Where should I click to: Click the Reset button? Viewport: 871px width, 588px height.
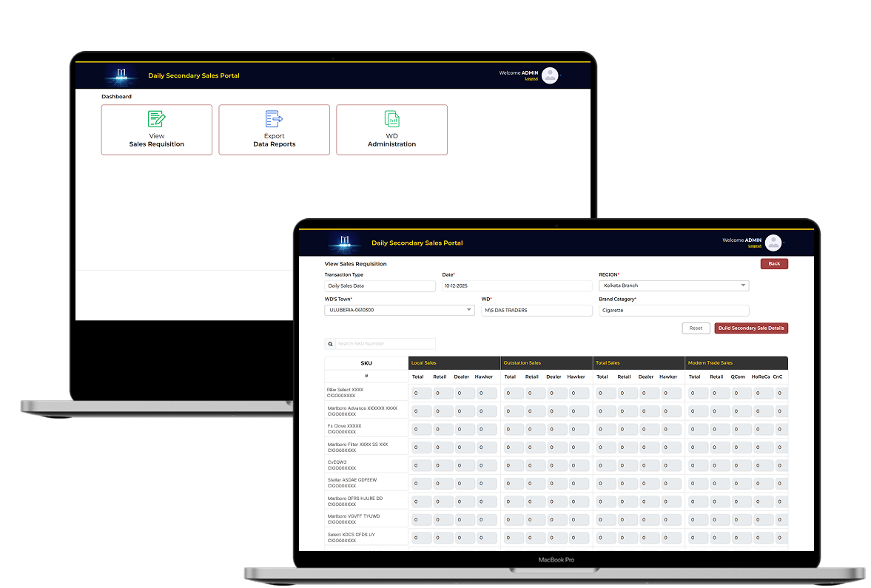click(696, 328)
